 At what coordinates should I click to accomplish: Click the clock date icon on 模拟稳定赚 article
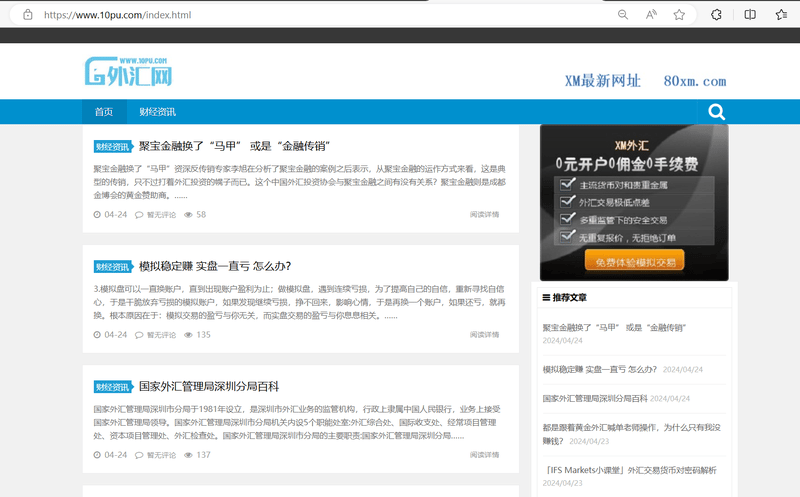pyautogui.click(x=97, y=335)
